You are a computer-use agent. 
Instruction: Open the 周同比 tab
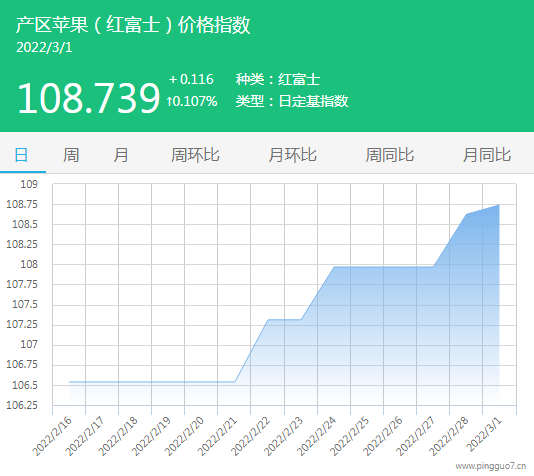(390, 155)
